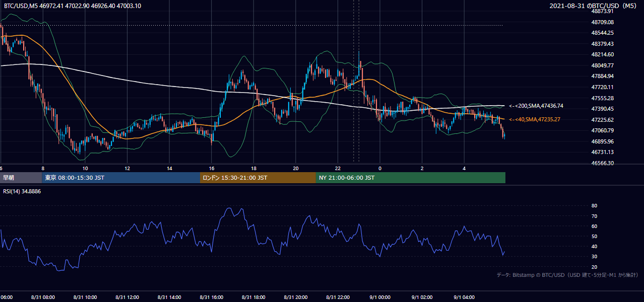Click hour tick 18 under price chart
Screen dimensions: 644x302
(253, 168)
